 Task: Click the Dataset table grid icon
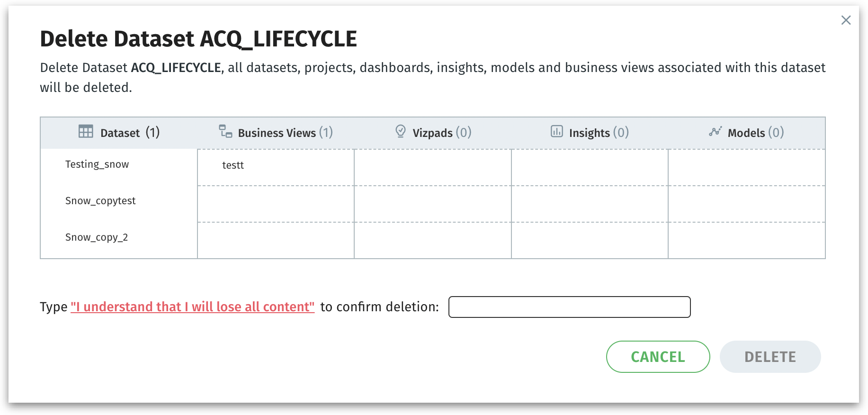[x=86, y=131]
